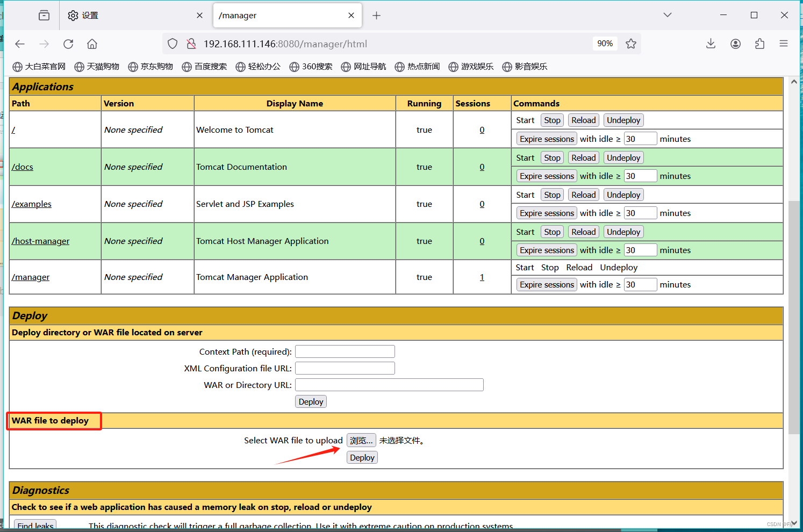
Task: Open the 热点新闻 bookmark
Action: coord(417,67)
